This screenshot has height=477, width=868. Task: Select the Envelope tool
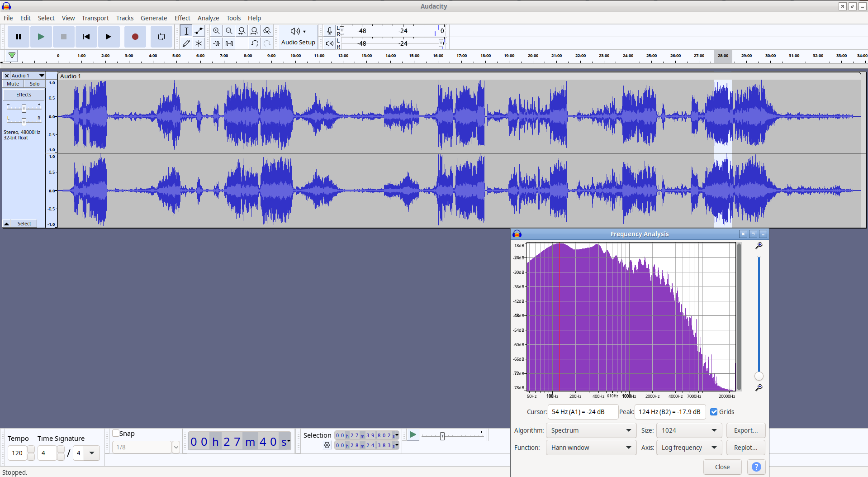[199, 31]
